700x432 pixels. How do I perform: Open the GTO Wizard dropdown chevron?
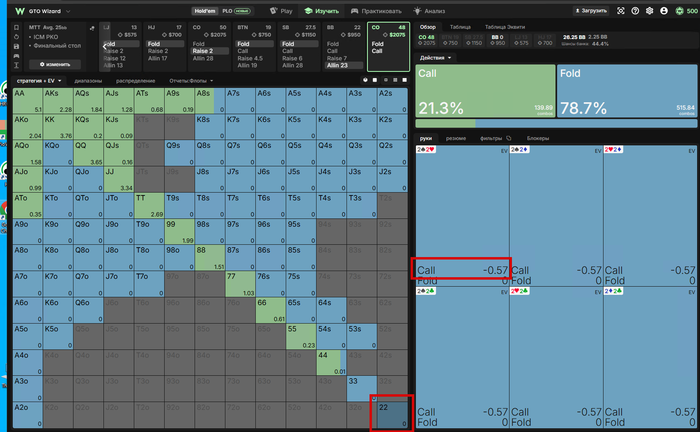coord(68,11)
